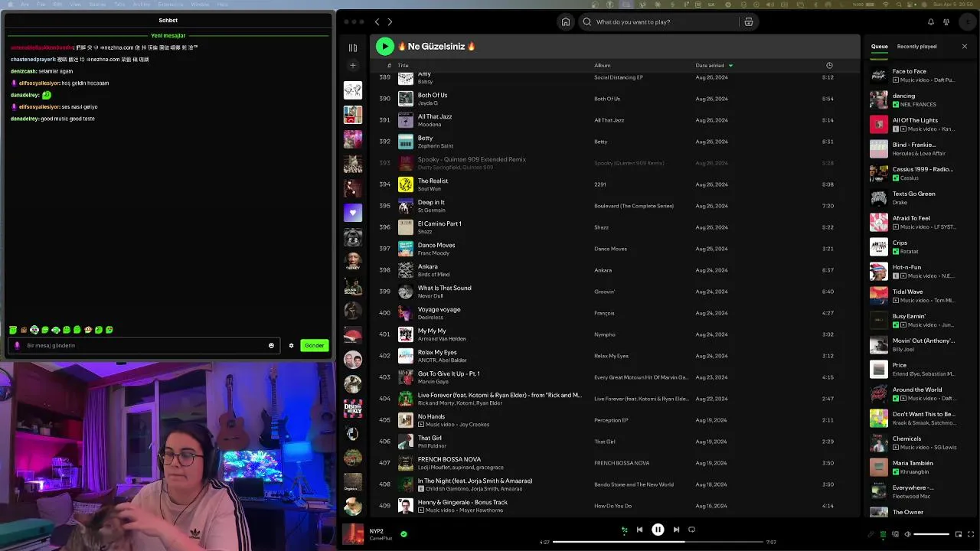Mute with the speaker icon
The image size is (980, 551).
[908, 534]
